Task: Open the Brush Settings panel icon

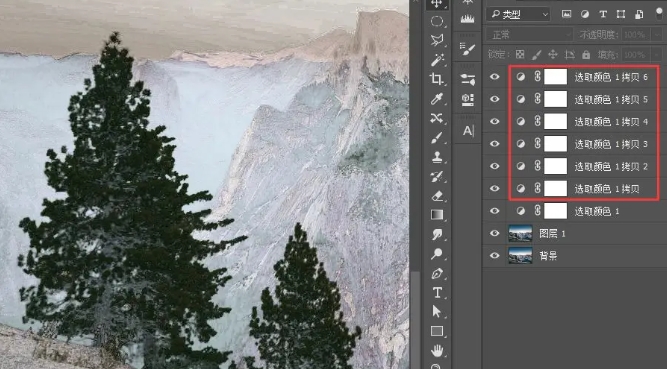Action: [467, 49]
